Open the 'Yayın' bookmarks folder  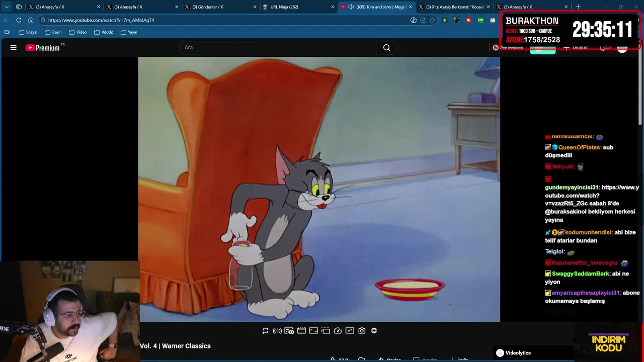pos(129,32)
